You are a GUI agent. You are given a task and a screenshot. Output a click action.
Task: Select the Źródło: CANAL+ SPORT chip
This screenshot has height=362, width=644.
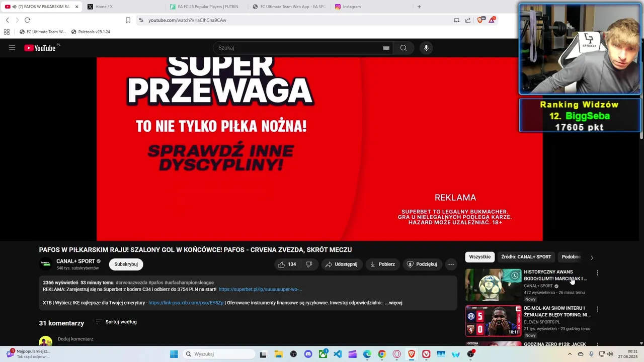(x=526, y=257)
